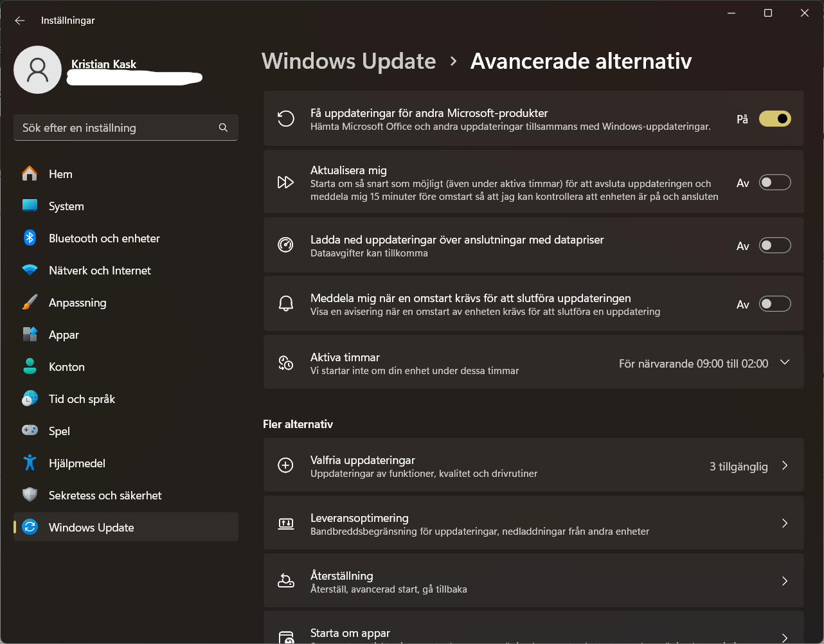Image resolution: width=824 pixels, height=644 pixels.
Task: Enable restart notification toggle
Action: 775,303
